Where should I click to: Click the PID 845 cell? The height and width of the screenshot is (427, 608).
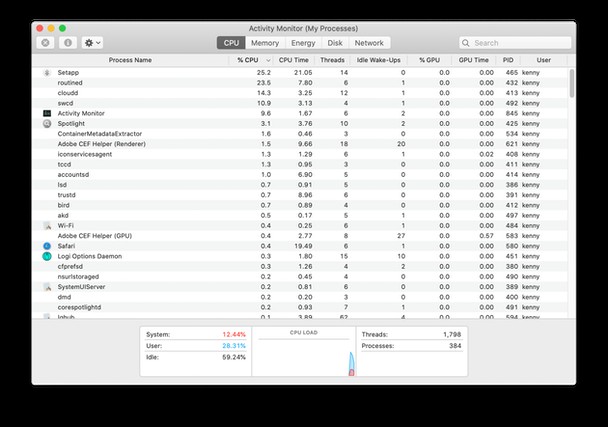pyautogui.click(x=511, y=113)
